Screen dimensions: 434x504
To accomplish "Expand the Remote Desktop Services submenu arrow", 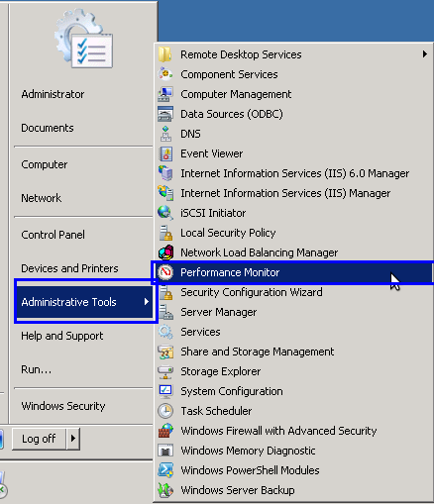I will click(424, 54).
